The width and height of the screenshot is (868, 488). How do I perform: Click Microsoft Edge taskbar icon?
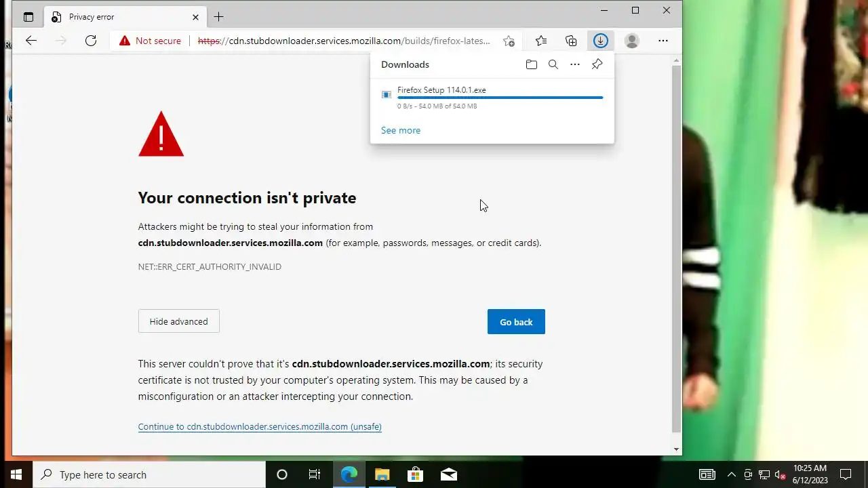click(349, 474)
